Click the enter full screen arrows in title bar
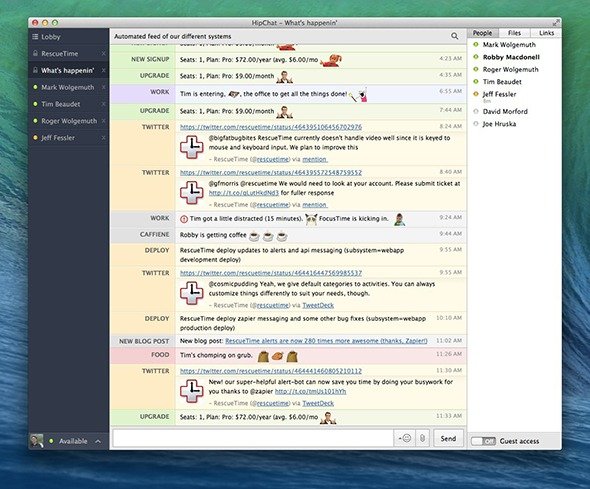 (x=556, y=23)
